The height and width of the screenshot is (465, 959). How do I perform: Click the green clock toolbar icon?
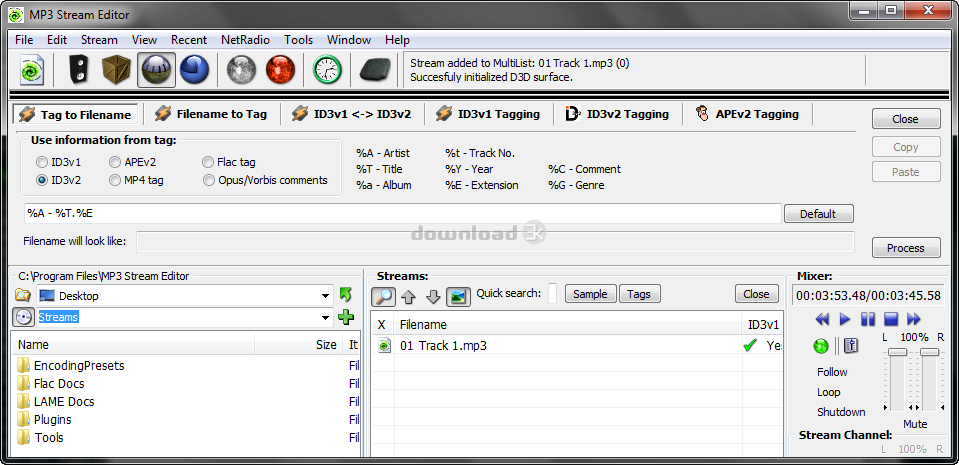[x=328, y=70]
